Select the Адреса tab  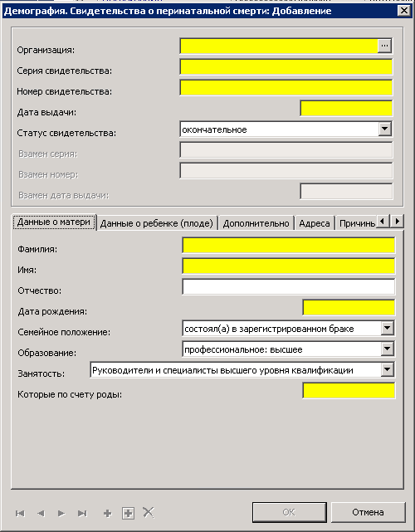[x=315, y=223]
